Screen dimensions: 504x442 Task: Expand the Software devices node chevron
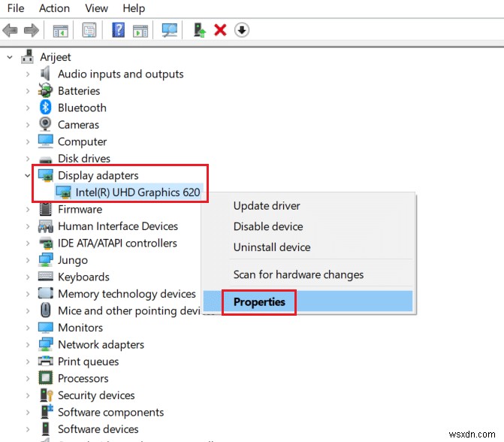(28, 429)
